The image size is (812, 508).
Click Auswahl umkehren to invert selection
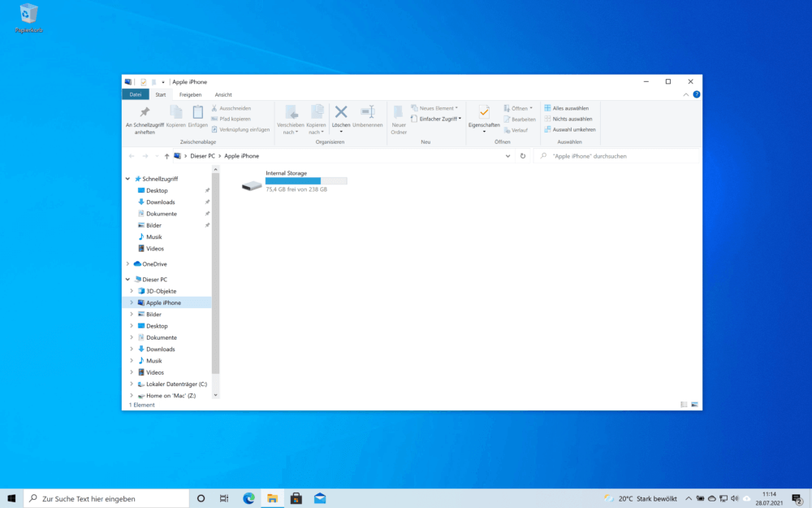(x=570, y=129)
